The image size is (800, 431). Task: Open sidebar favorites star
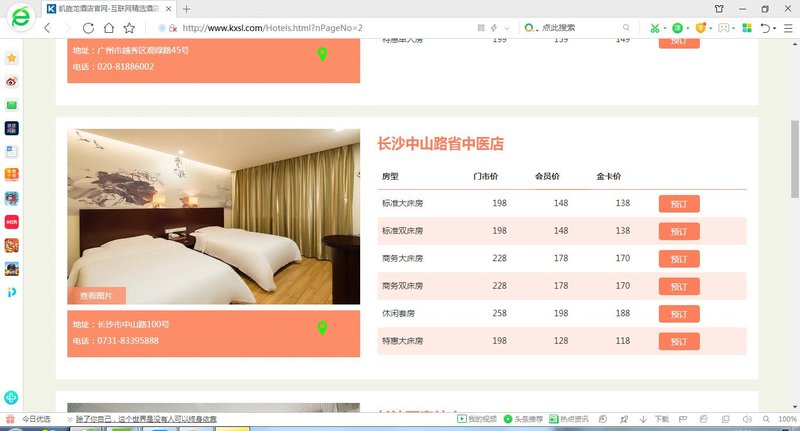point(11,59)
